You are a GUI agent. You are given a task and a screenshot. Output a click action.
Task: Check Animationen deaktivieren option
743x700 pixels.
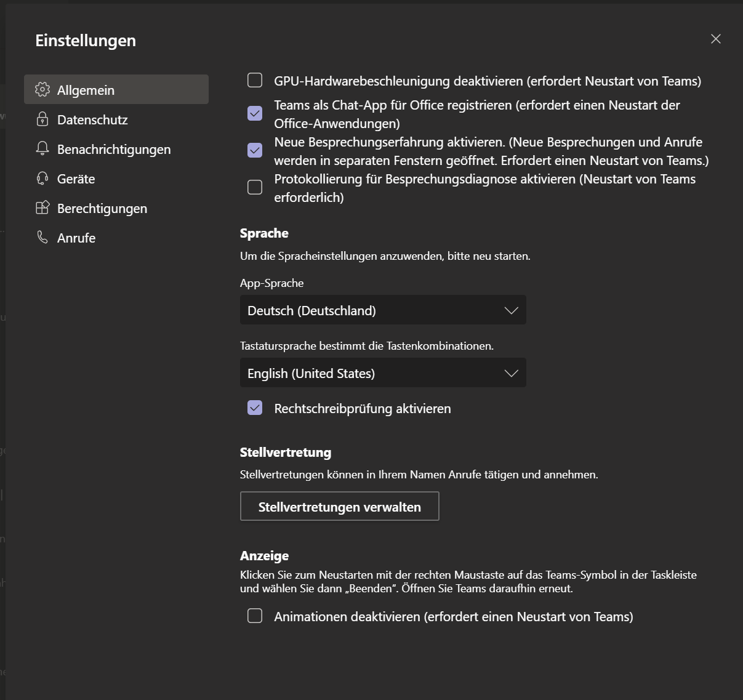tap(255, 616)
